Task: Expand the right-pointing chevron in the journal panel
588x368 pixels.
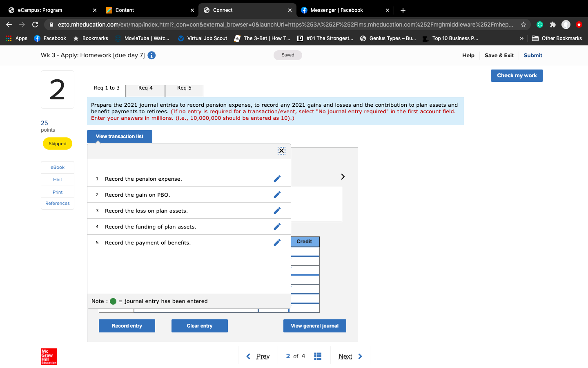Action: click(x=342, y=176)
